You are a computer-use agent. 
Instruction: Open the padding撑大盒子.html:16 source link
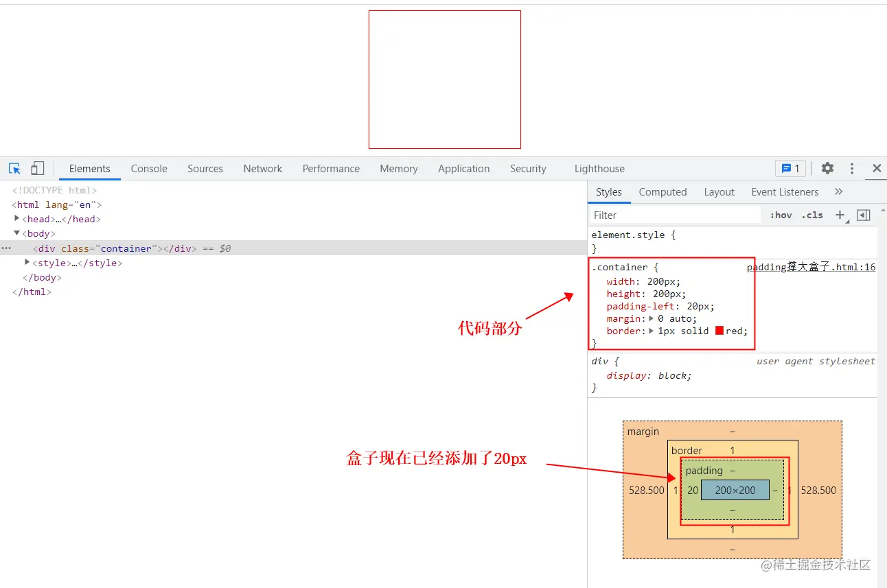(x=811, y=267)
